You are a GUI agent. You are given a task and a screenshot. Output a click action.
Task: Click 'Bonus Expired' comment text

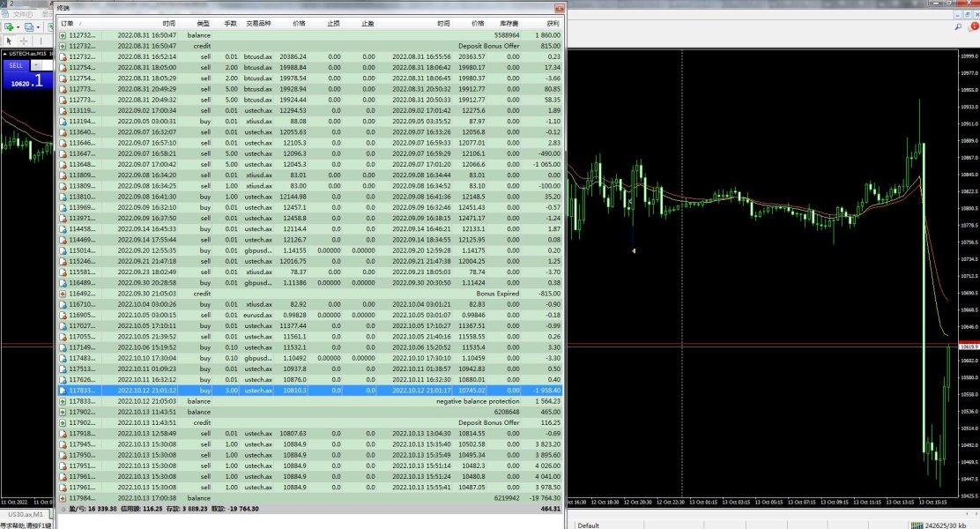click(x=498, y=294)
